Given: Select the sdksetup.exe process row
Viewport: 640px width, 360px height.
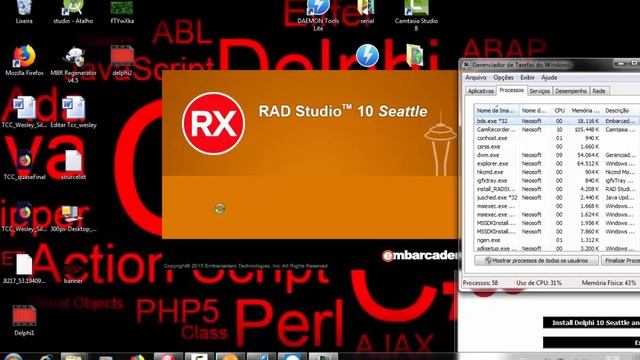Looking at the screenshot, I should [x=557, y=248].
